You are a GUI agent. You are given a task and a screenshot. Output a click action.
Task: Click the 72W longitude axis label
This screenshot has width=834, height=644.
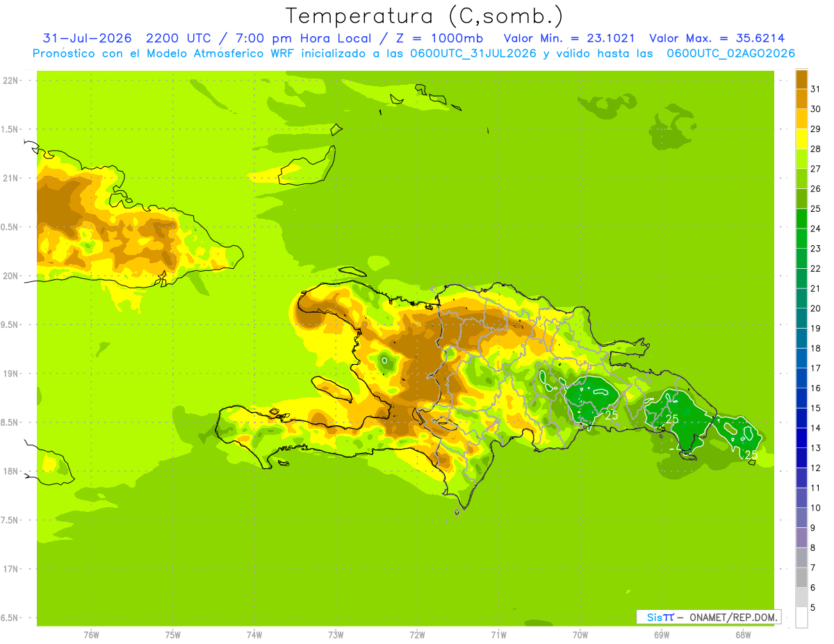point(417,635)
